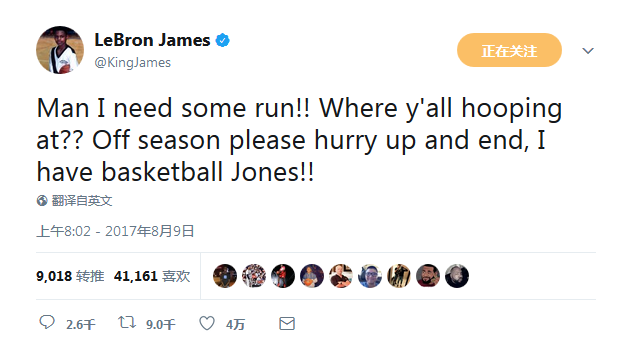Screen dimensions: 627x361
Task: Click the 翻译自英文 translate link
Action: click(82, 201)
